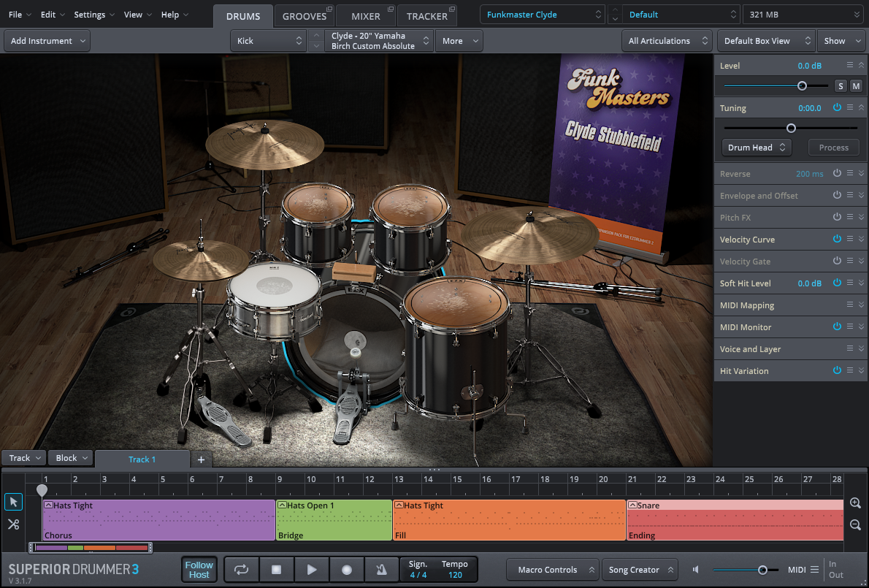Click the Process button
This screenshot has width=869, height=588.
[833, 148]
